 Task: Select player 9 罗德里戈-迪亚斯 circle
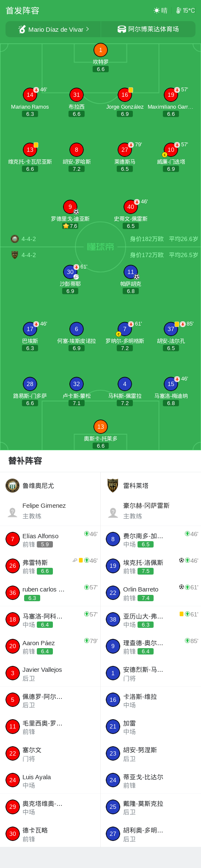[x=70, y=207]
